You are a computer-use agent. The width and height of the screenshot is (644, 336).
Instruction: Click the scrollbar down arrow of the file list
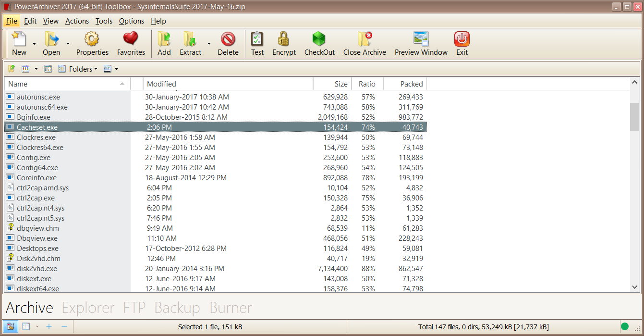pyautogui.click(x=634, y=287)
